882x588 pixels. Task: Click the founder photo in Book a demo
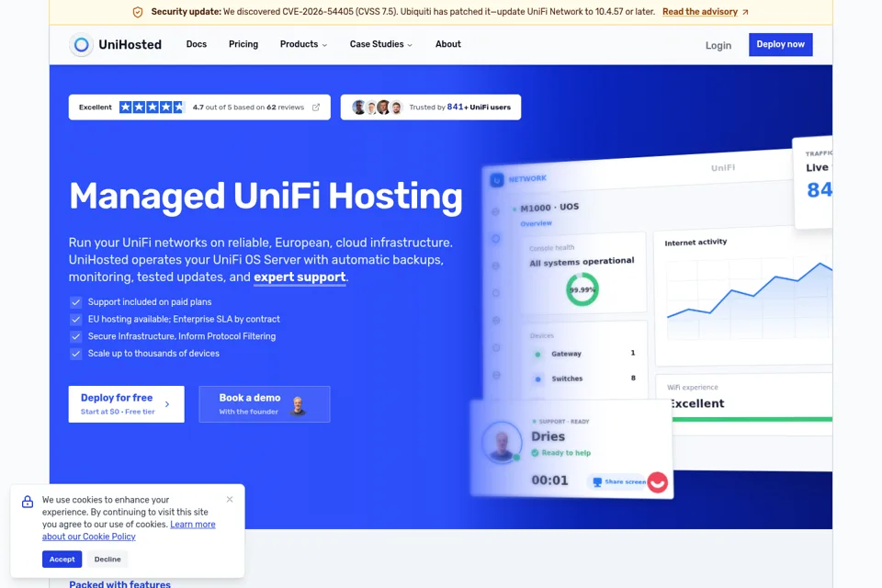[x=298, y=404]
